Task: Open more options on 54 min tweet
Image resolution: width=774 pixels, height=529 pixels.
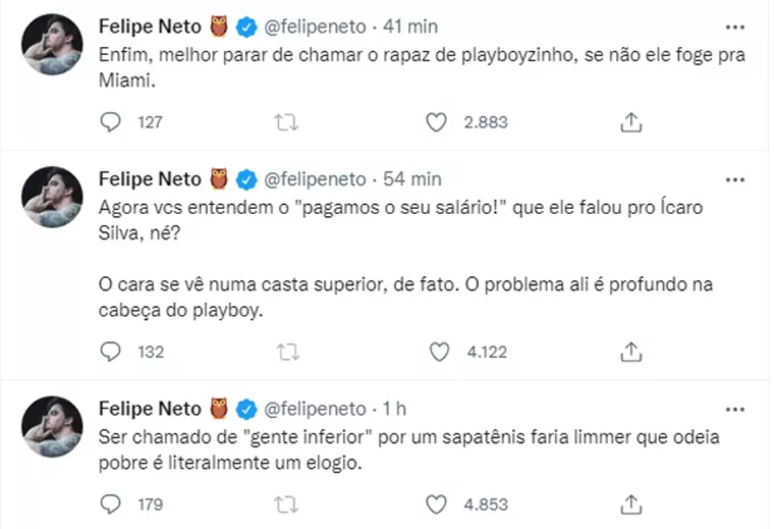Action: 735,180
